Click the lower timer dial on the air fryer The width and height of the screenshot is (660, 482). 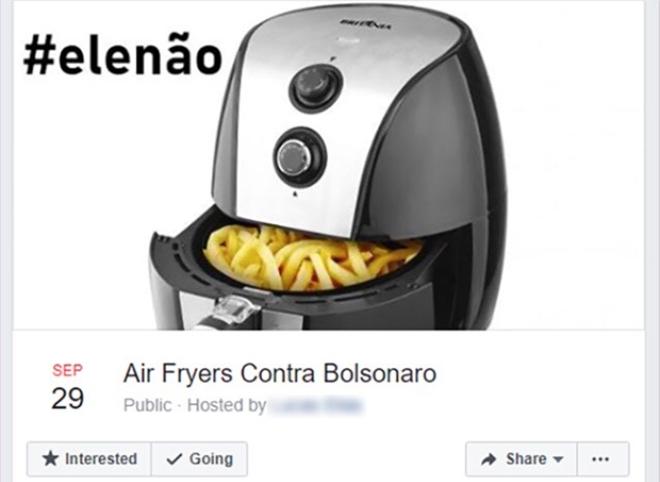[300, 156]
